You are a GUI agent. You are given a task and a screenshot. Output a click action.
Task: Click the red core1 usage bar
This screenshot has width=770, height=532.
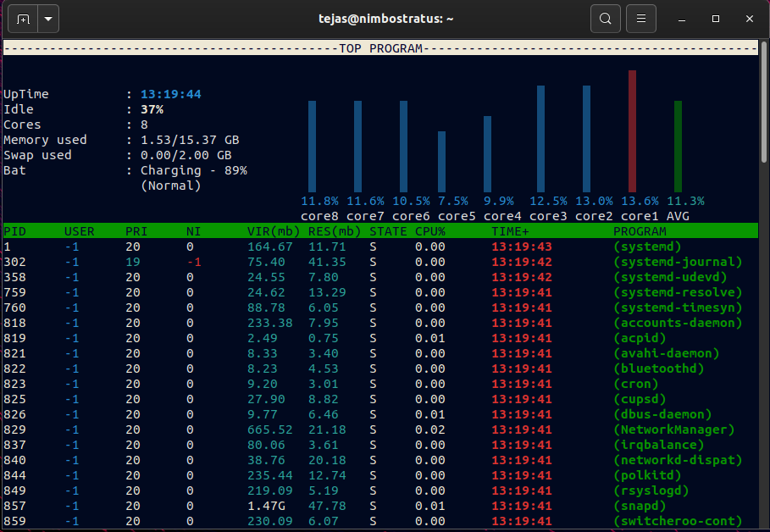tap(632, 131)
